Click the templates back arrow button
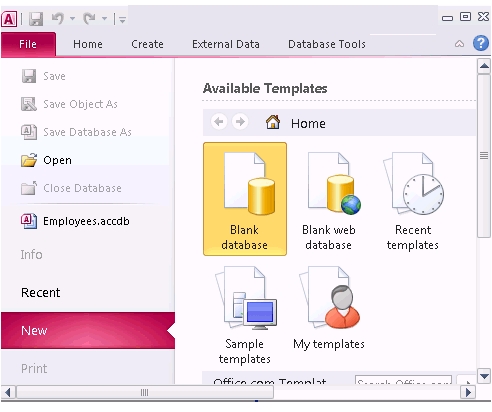The width and height of the screenshot is (492, 412). click(x=219, y=122)
